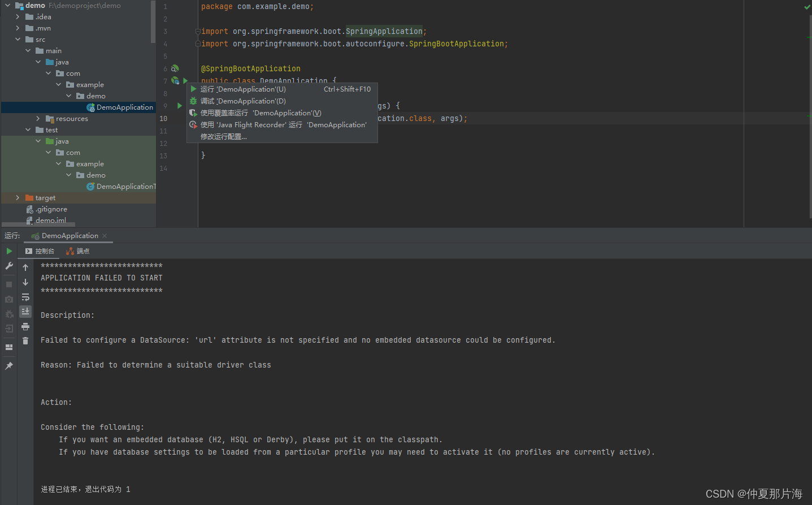Image resolution: width=812 pixels, height=505 pixels.
Task: Click 'APPLICATION FAILED TO START' console line
Action: pyautogui.click(x=102, y=278)
